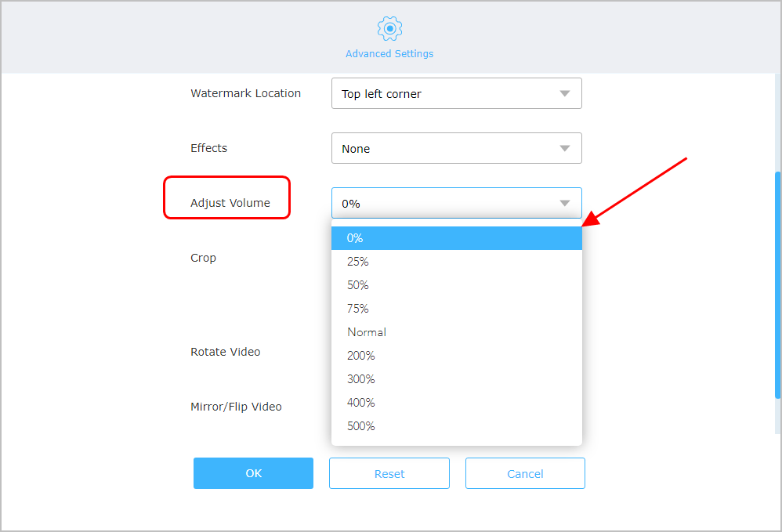Screen dimensions: 782x532
Task: Click the Advanced Settings gear icon
Action: (389, 28)
